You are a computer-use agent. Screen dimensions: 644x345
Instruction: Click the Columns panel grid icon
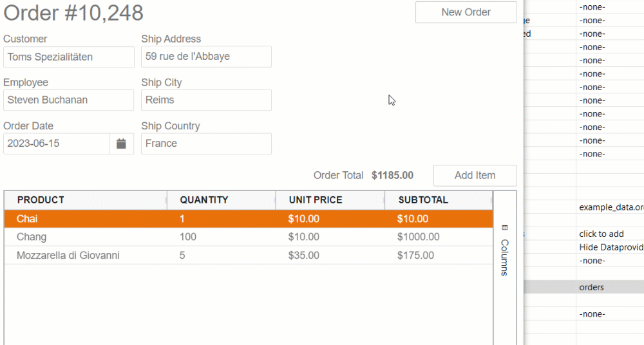point(505,227)
